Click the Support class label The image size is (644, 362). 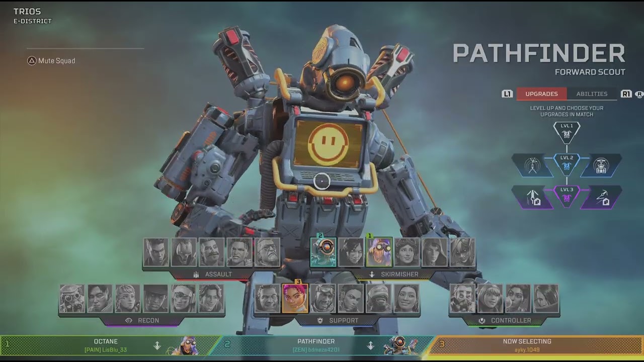[344, 321]
